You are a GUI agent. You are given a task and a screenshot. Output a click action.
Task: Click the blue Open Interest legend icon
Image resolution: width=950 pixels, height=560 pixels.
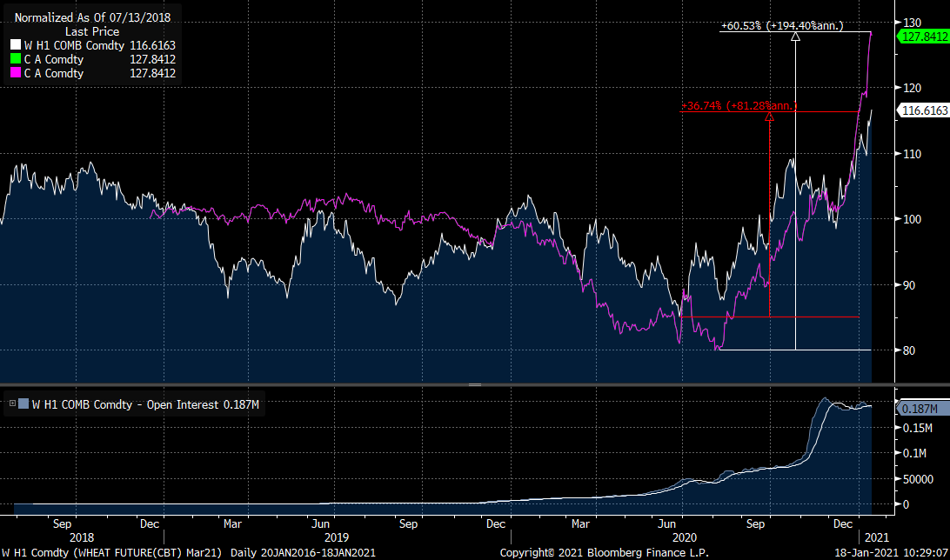click(23, 403)
